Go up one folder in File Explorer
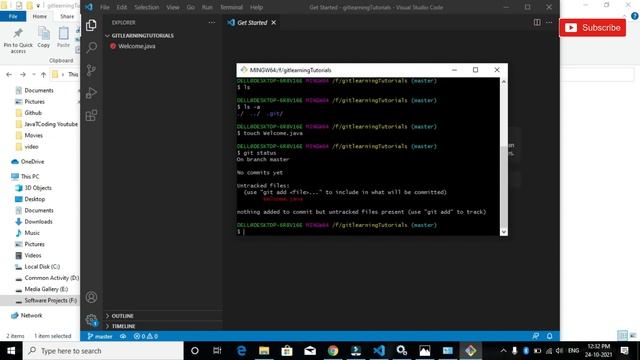640x360 pixels. coord(43,74)
